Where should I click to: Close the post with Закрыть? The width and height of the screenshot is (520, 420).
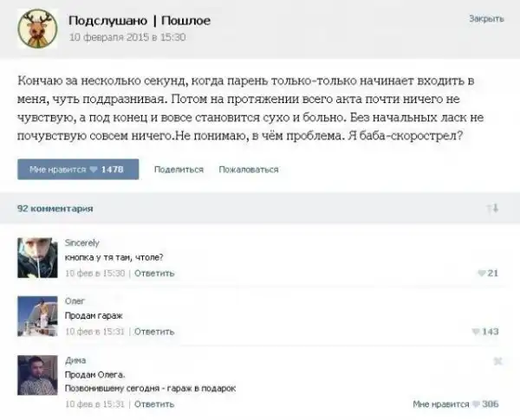[x=486, y=18]
